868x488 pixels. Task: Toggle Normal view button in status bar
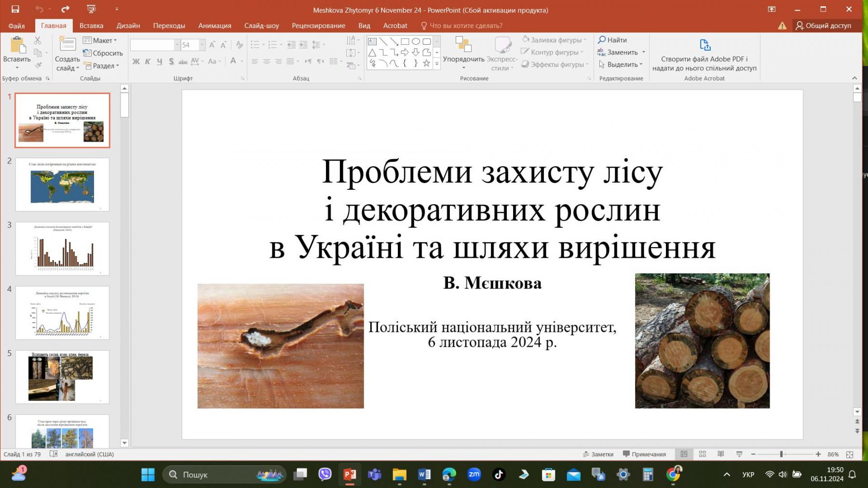[x=684, y=454]
